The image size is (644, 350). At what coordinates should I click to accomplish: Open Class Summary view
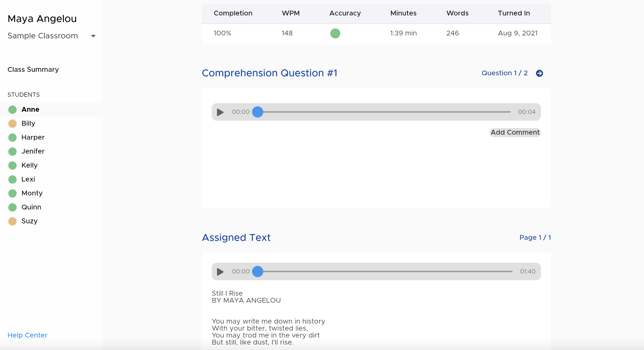coord(33,70)
